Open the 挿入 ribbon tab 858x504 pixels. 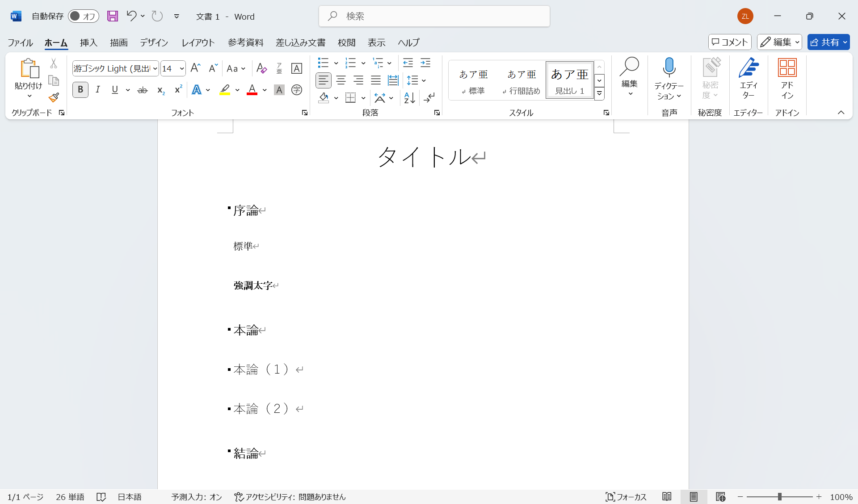pos(88,42)
